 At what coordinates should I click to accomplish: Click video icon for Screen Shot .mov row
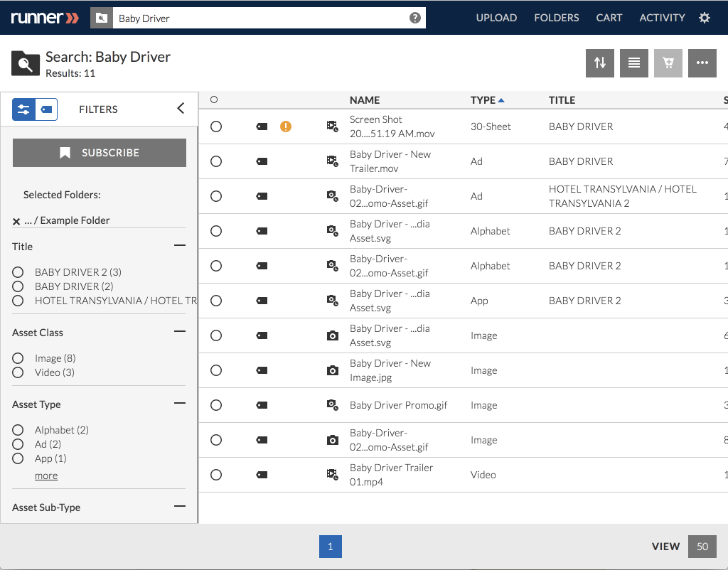pos(332,127)
